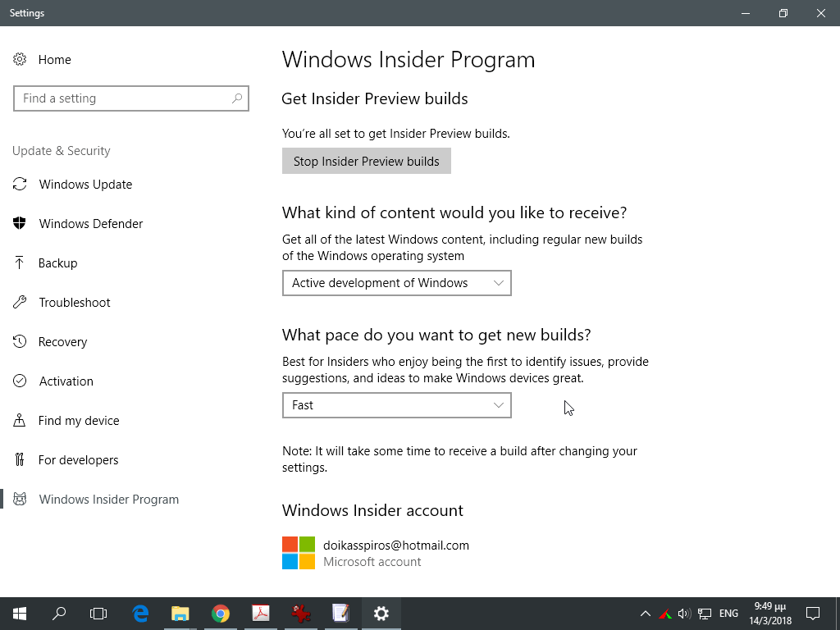The height and width of the screenshot is (630, 840).
Task: Click the Find a setting search box
Action: 131,98
